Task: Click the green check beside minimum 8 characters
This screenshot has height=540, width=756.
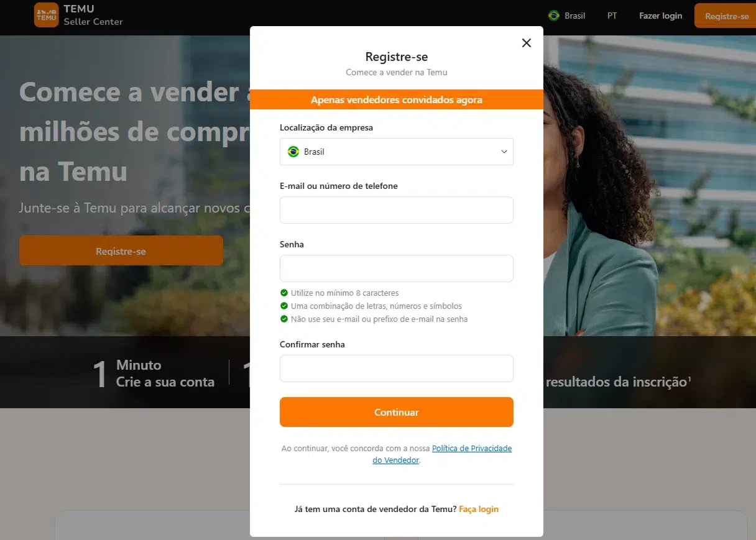Action: 284,293
